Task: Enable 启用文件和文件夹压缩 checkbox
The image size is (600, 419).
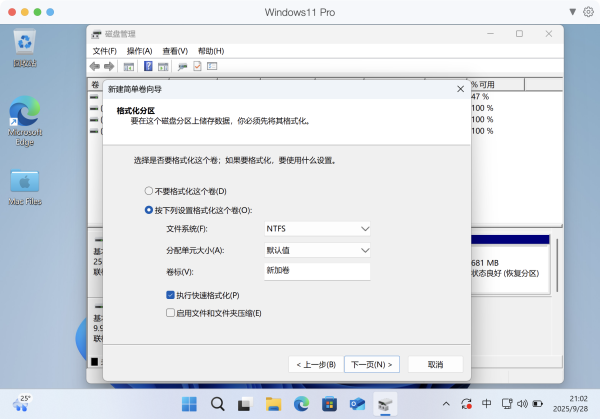Action: pyautogui.click(x=170, y=313)
